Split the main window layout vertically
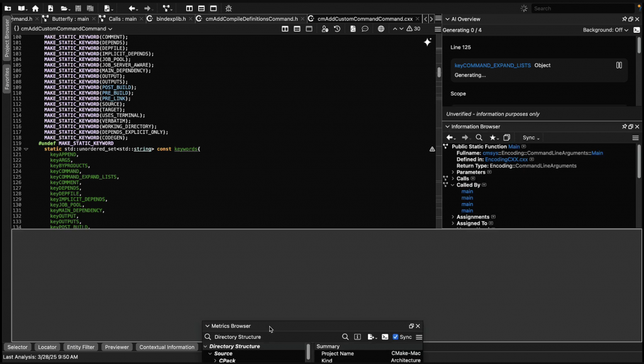The height and width of the screenshot is (364, 644). click(189, 8)
